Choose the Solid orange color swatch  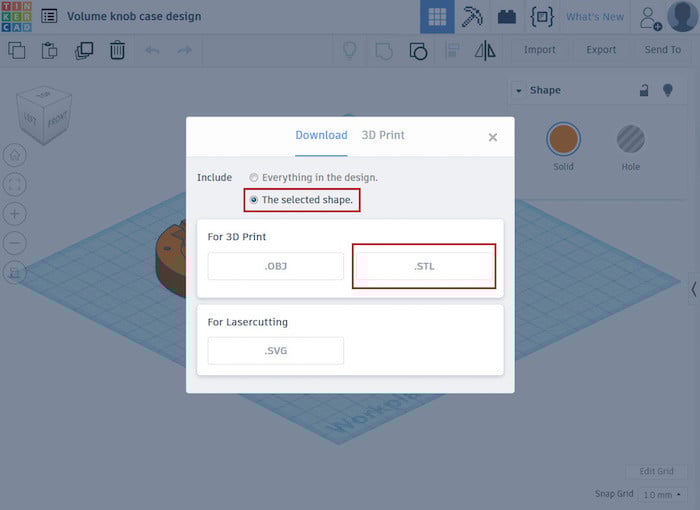(563, 139)
